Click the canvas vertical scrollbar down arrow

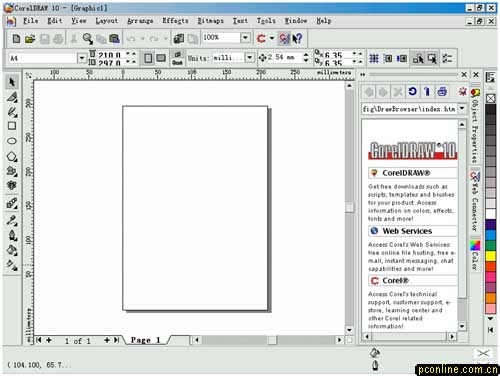tap(349, 330)
